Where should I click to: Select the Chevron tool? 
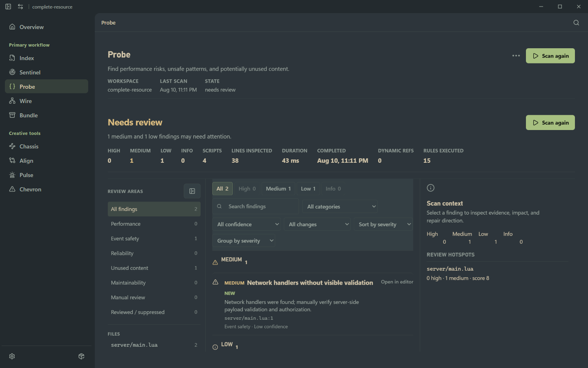click(x=47, y=189)
